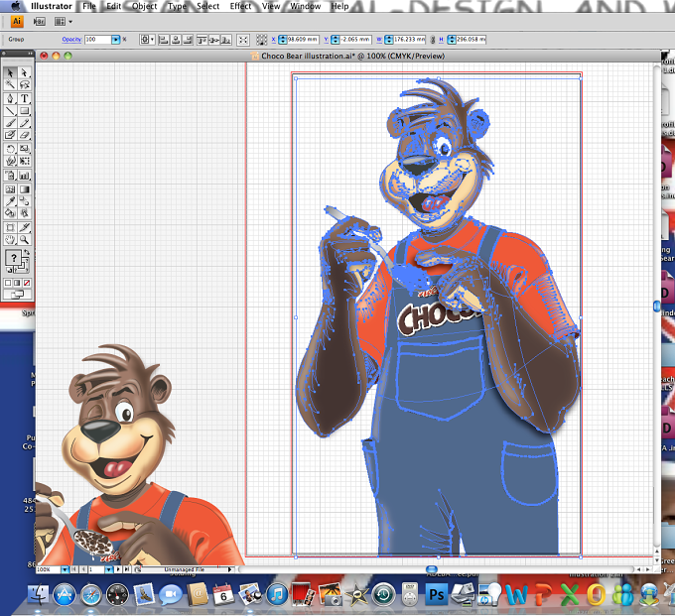Expand the status bar Unmanaged File arrow

(230, 569)
